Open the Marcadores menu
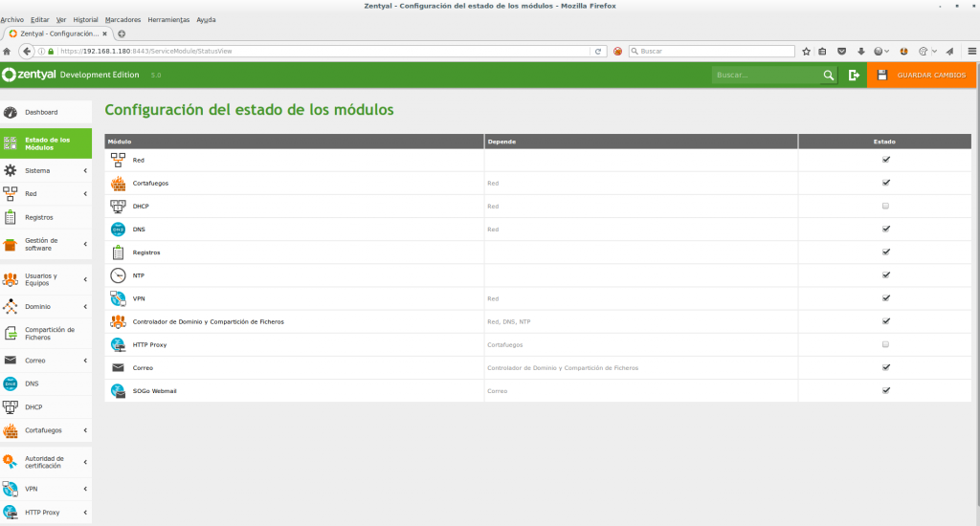 123,20
